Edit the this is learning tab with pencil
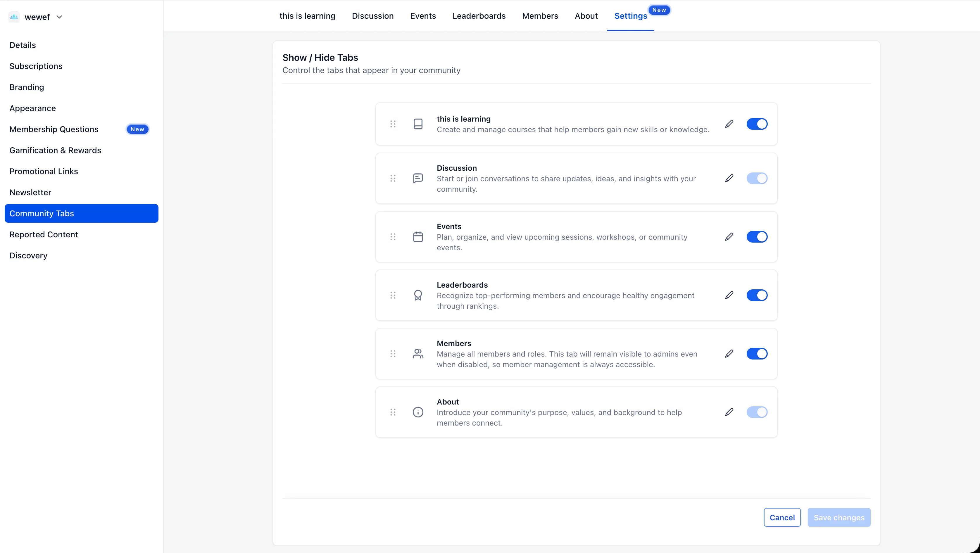The width and height of the screenshot is (980, 553). click(x=729, y=124)
